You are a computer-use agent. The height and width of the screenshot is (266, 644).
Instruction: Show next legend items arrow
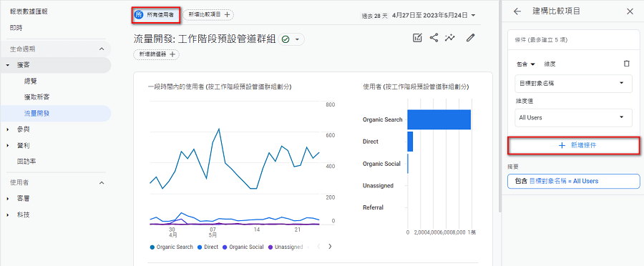pyautogui.click(x=330, y=247)
